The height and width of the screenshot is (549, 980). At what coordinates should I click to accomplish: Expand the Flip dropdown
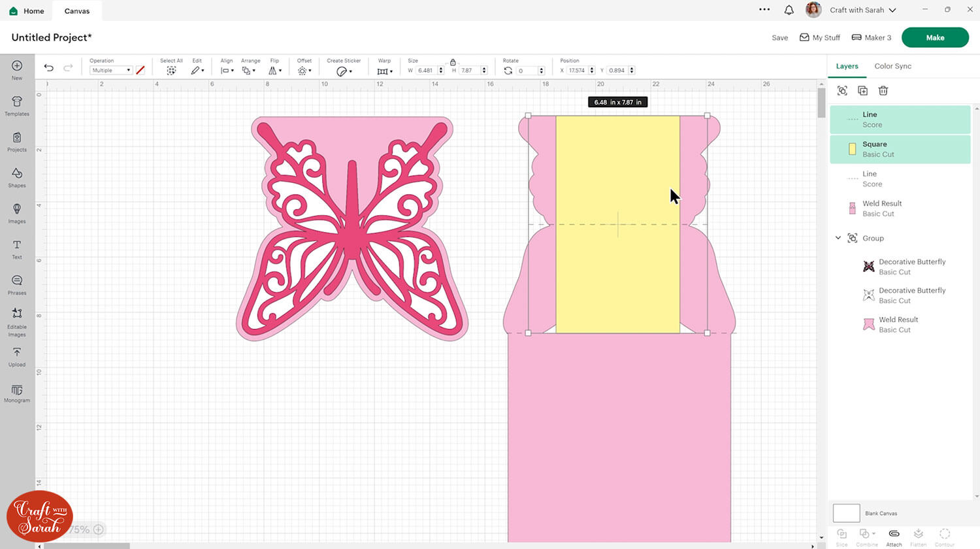tap(275, 71)
